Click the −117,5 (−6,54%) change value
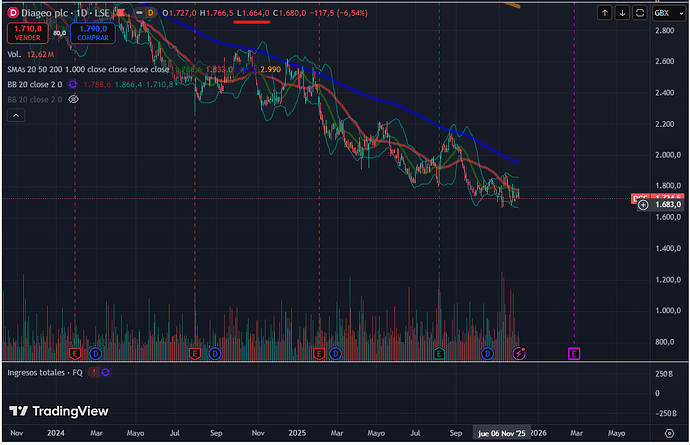The height and width of the screenshot is (445, 690). coord(339,13)
